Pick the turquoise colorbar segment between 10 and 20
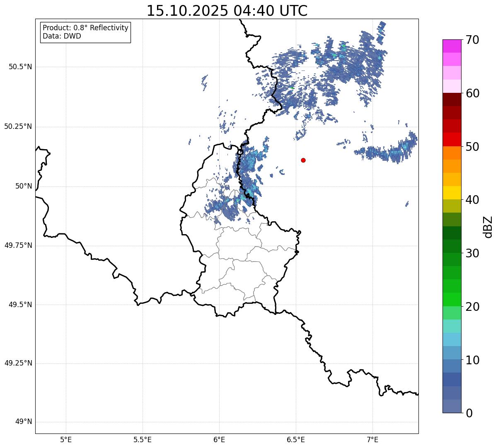This screenshot has height=448, width=498. coord(452,326)
